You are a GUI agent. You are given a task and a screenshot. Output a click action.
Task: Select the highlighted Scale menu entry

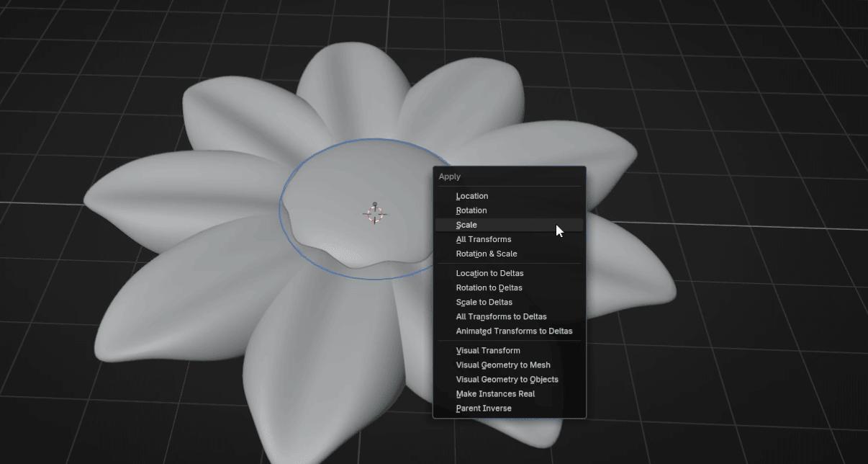click(x=466, y=225)
